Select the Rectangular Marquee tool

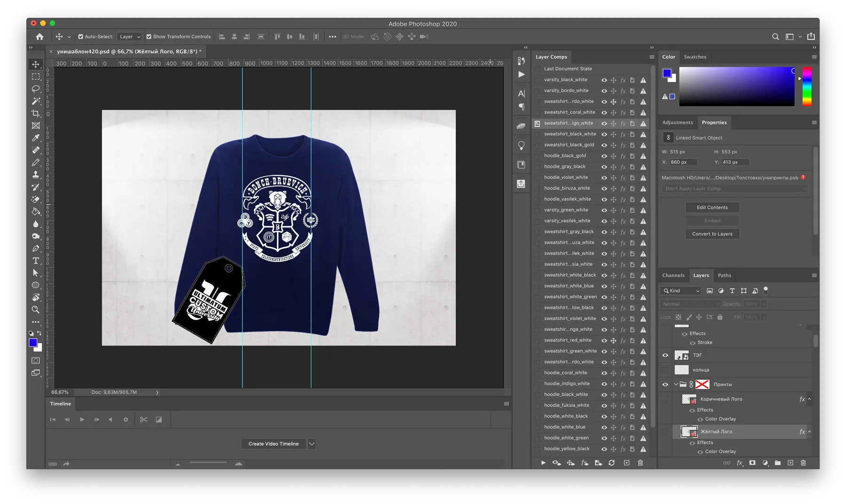(36, 77)
